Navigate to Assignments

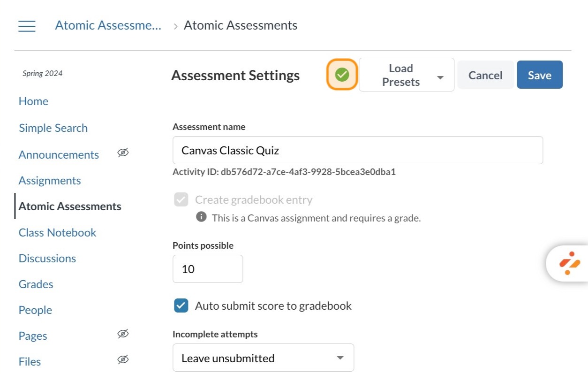50,181
